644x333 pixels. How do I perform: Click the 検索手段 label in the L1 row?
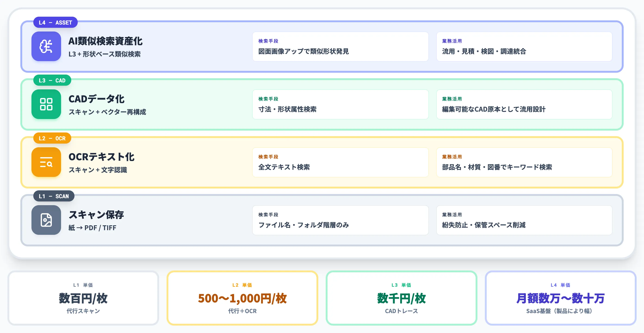click(x=268, y=215)
